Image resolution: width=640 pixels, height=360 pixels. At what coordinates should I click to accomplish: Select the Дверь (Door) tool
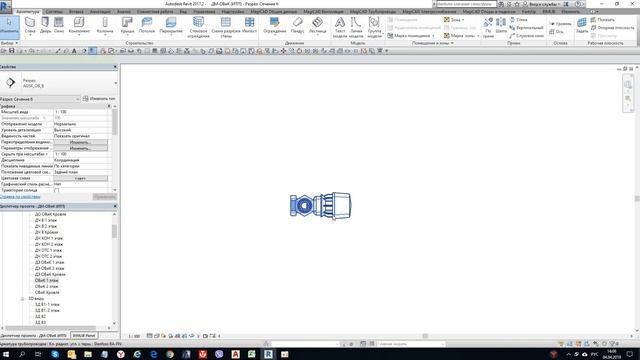coord(45,25)
